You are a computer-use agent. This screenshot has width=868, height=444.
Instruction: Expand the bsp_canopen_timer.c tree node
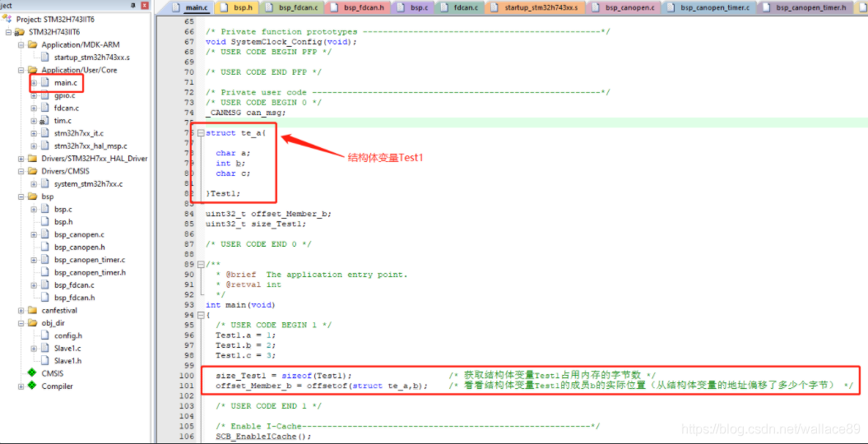tap(35, 259)
